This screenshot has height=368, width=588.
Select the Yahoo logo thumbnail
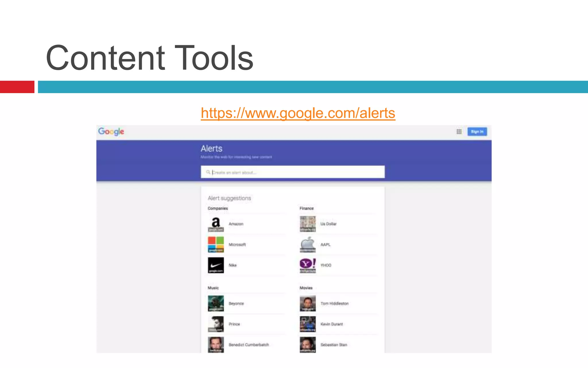(x=308, y=265)
